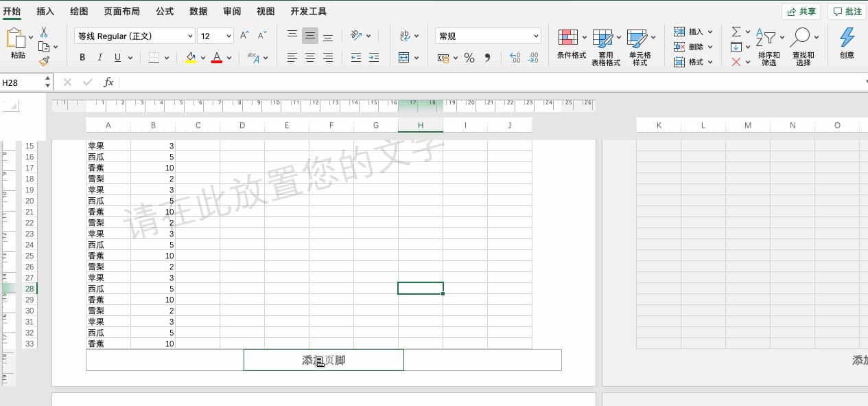Viewport: 868px width, 406px height.
Task: Open the font name dropdown
Action: pos(134,35)
